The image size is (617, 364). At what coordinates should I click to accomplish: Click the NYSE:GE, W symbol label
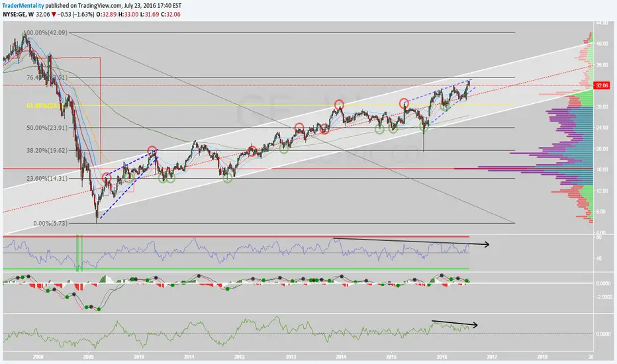pyautogui.click(x=18, y=14)
